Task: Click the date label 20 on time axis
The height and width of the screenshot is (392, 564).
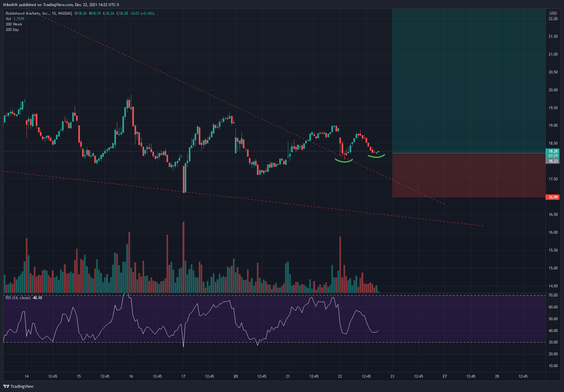Action: click(236, 376)
